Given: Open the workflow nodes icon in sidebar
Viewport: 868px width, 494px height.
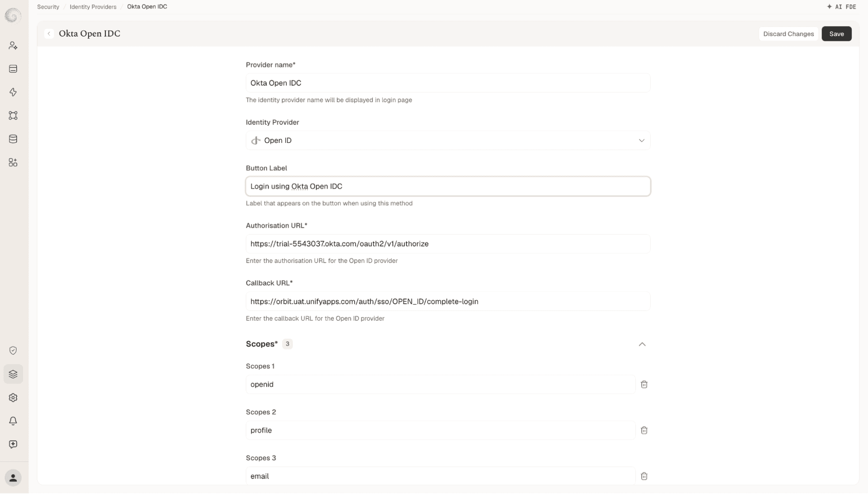Looking at the screenshot, I should (x=13, y=116).
